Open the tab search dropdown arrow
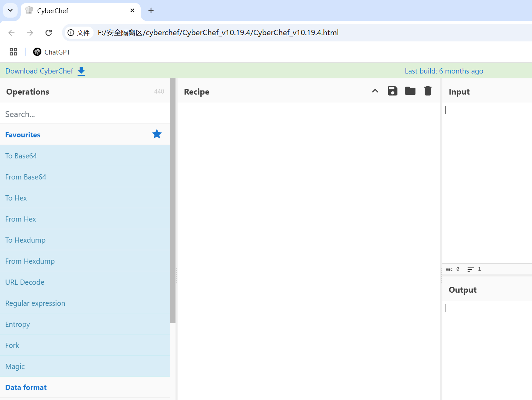This screenshot has height=400, width=532. coord(10,10)
